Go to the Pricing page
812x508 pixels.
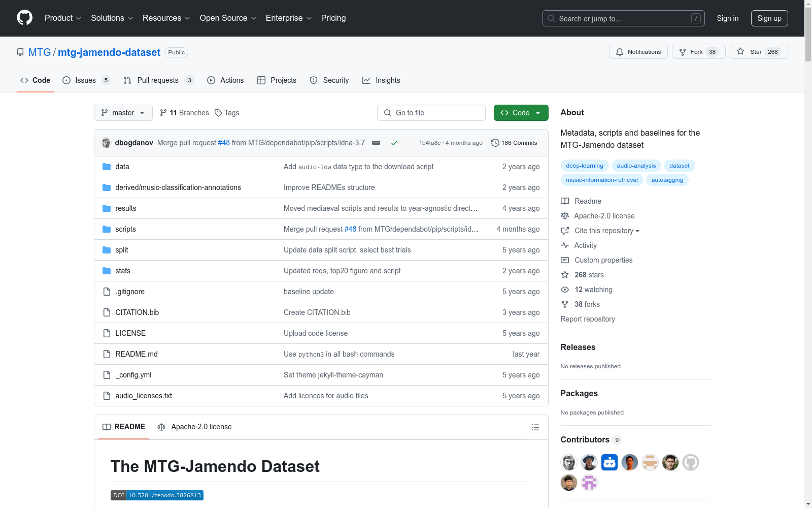333,18
